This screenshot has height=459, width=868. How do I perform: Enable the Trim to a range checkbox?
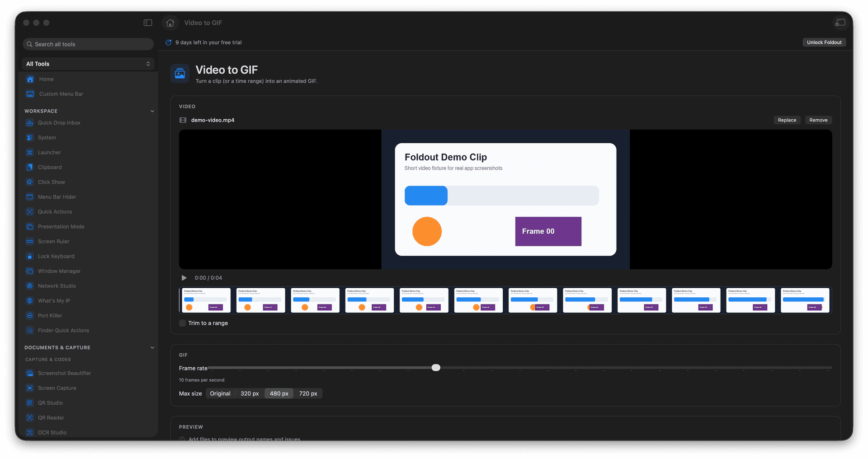(183, 323)
